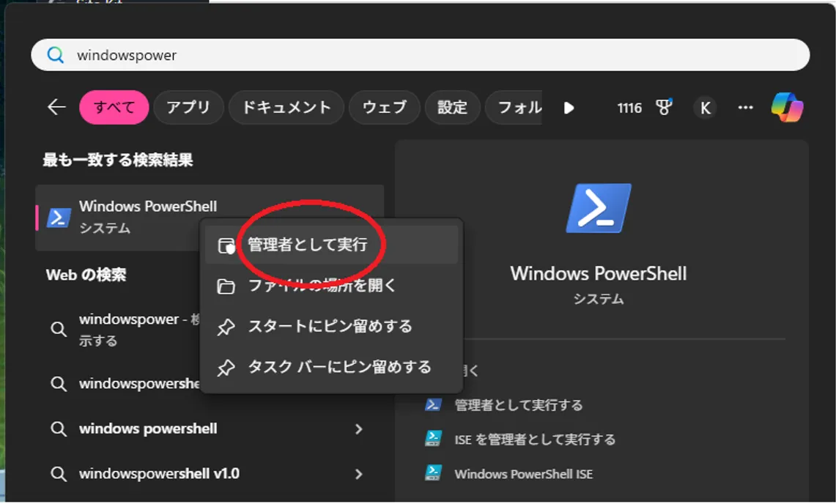
Task: Show more filters with the play arrow
Action: tap(569, 108)
